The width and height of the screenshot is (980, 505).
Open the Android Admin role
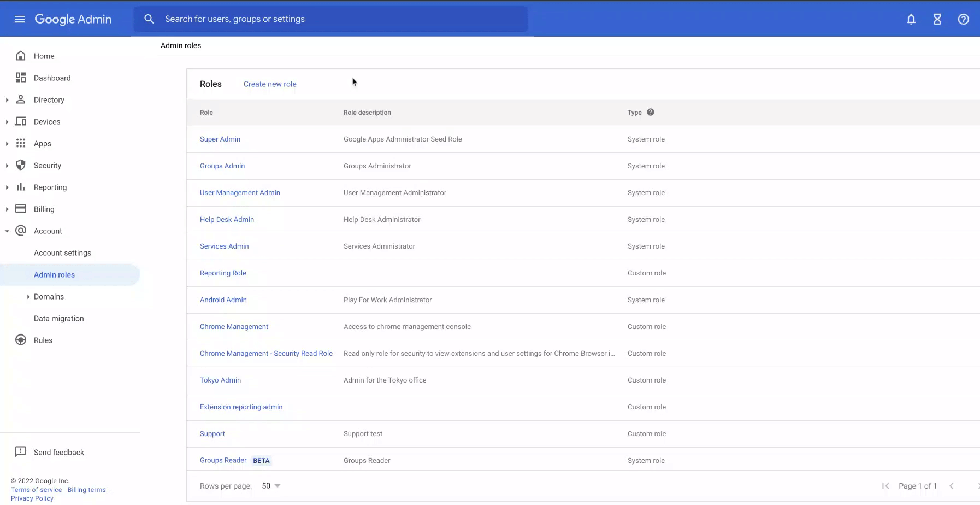point(223,300)
